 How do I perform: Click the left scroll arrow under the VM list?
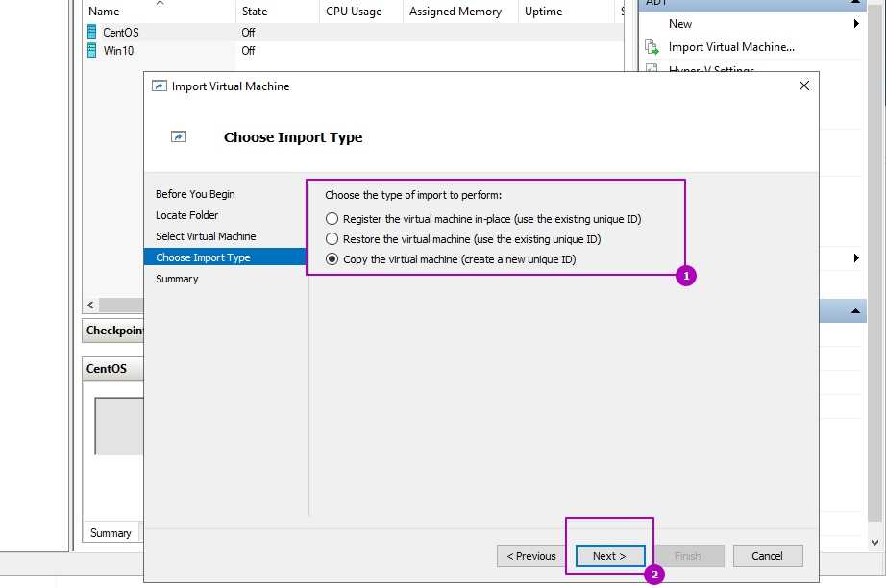[90, 305]
